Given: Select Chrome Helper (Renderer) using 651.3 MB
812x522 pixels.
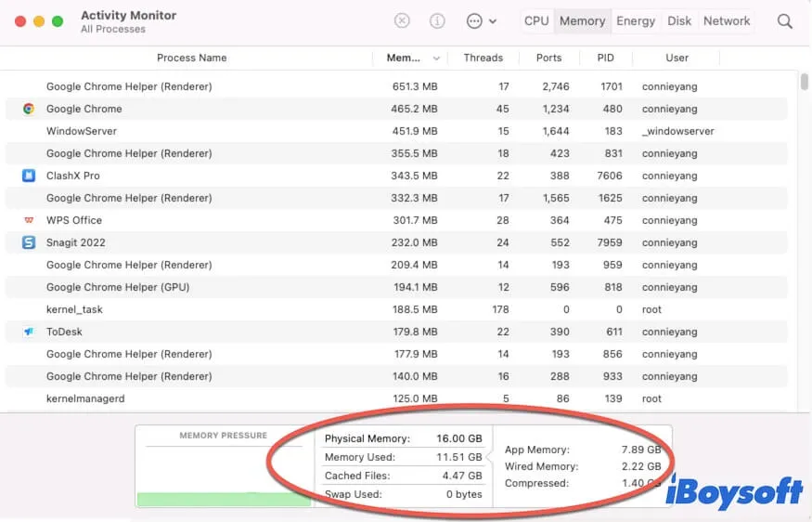Looking at the screenshot, I should click(396, 86).
